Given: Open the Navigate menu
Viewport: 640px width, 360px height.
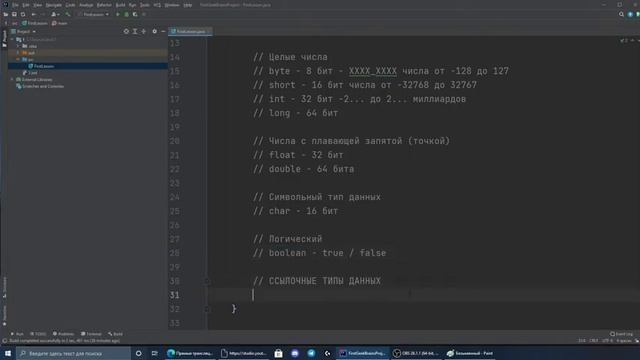Looking at the screenshot, I should pos(53,5).
